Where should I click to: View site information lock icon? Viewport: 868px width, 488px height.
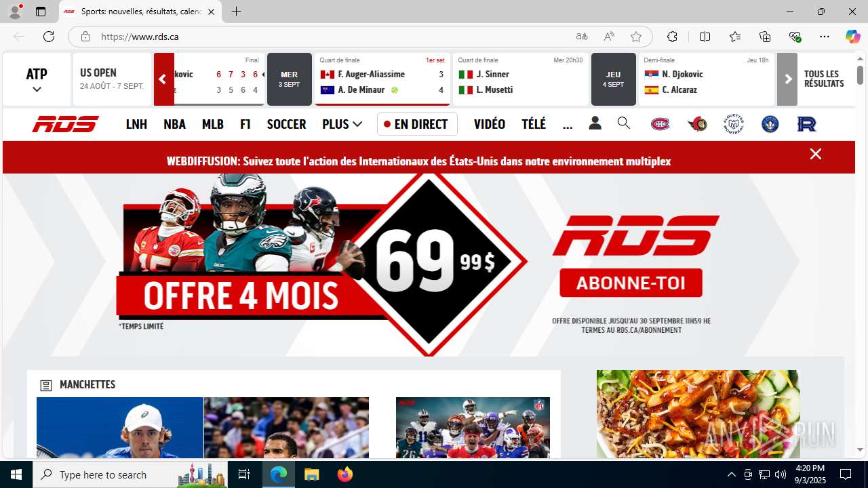85,37
